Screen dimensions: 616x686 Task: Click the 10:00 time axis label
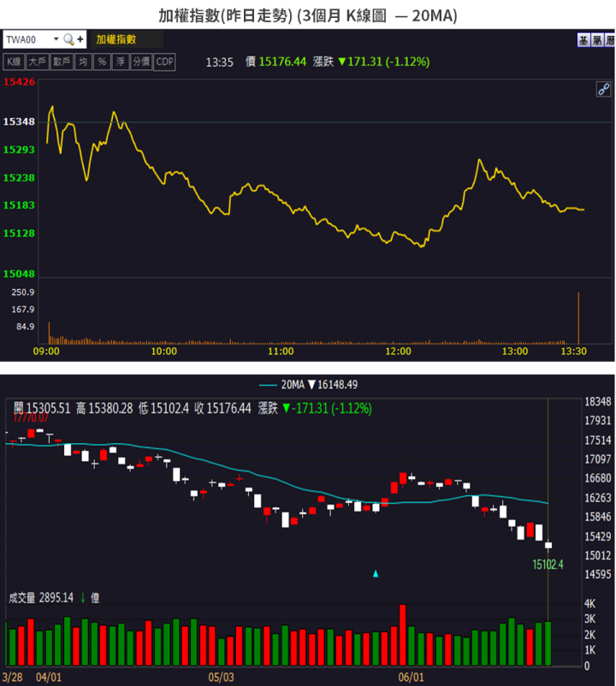click(163, 352)
